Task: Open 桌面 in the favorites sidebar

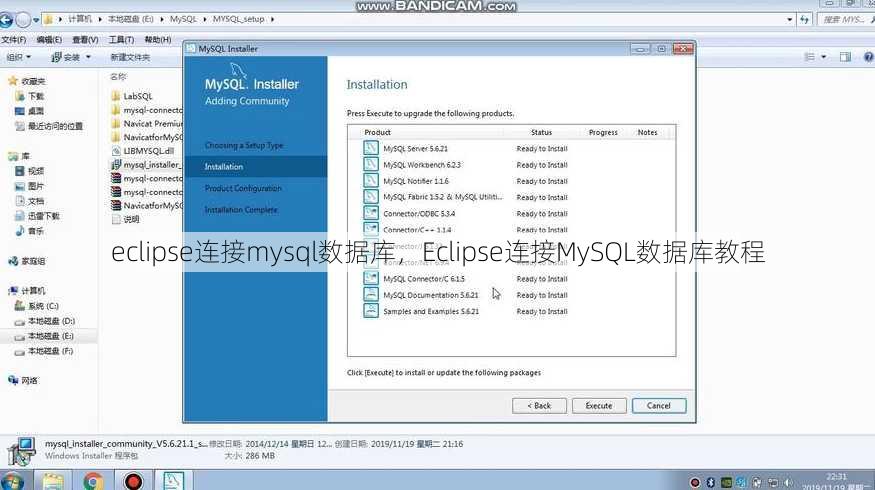Action: tap(30, 111)
